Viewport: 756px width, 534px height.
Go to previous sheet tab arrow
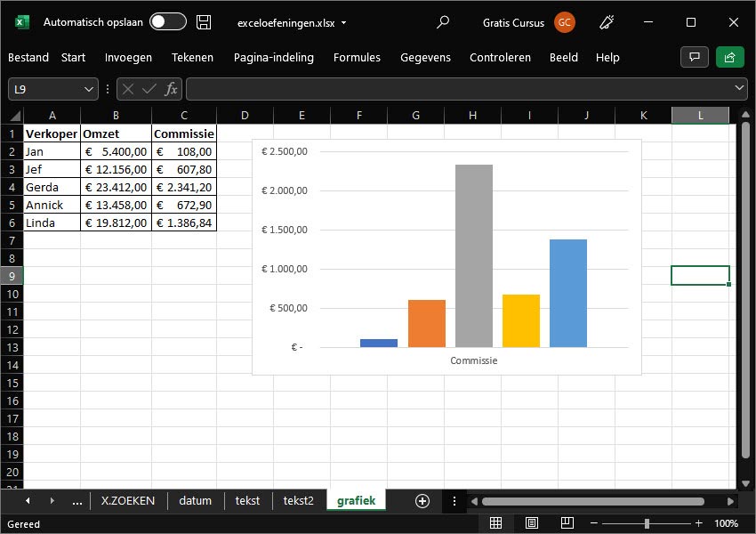click(x=28, y=501)
